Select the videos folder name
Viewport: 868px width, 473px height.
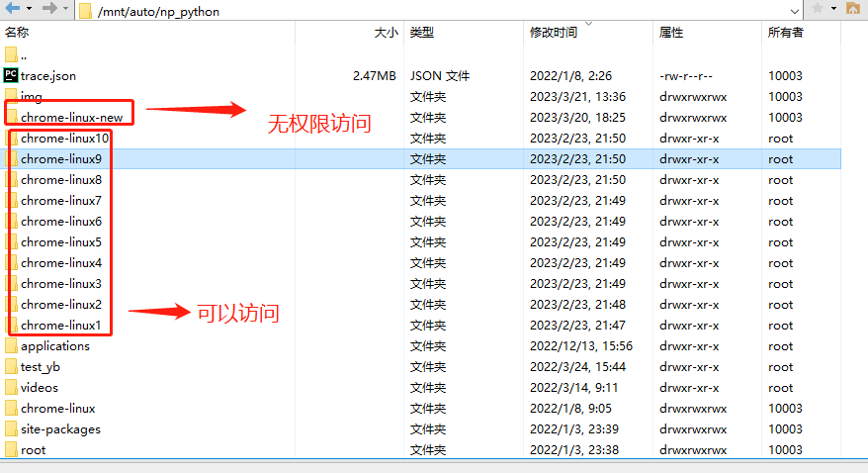40,388
